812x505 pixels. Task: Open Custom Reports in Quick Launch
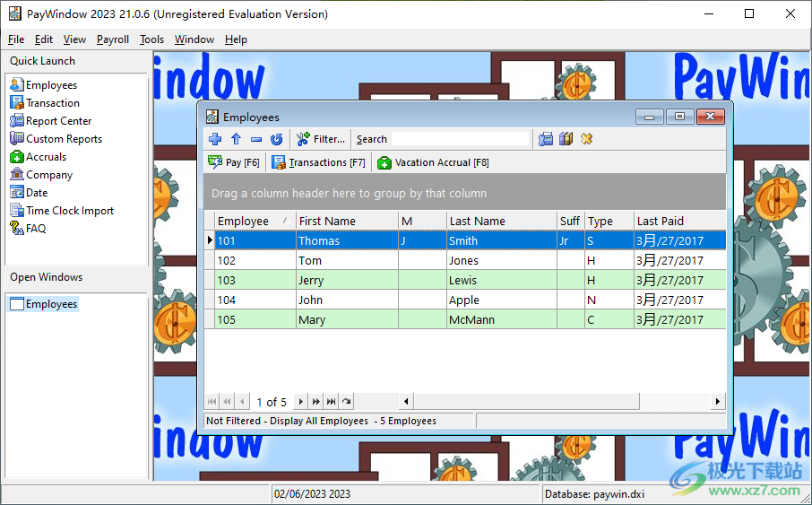(56, 139)
